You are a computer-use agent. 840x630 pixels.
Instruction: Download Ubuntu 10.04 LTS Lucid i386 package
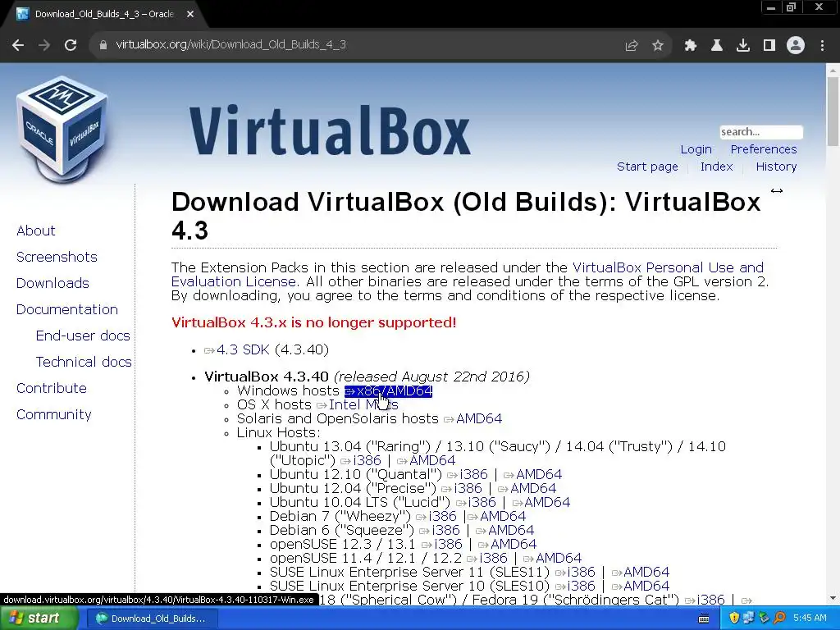pyautogui.click(x=476, y=503)
